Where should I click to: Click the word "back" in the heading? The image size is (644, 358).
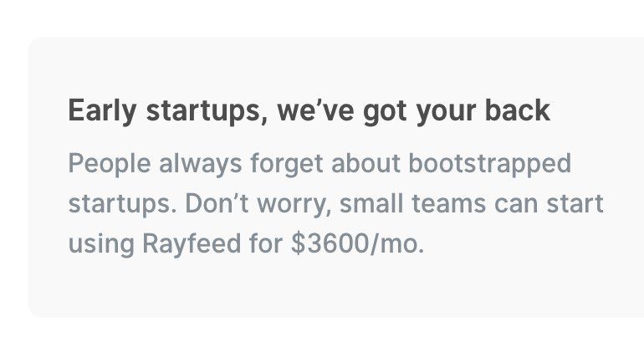coord(518,110)
